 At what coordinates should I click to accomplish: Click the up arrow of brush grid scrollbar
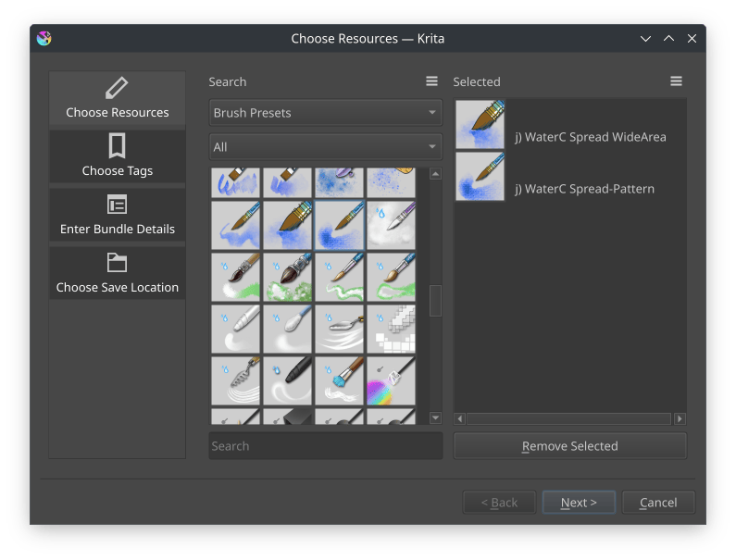click(x=436, y=174)
